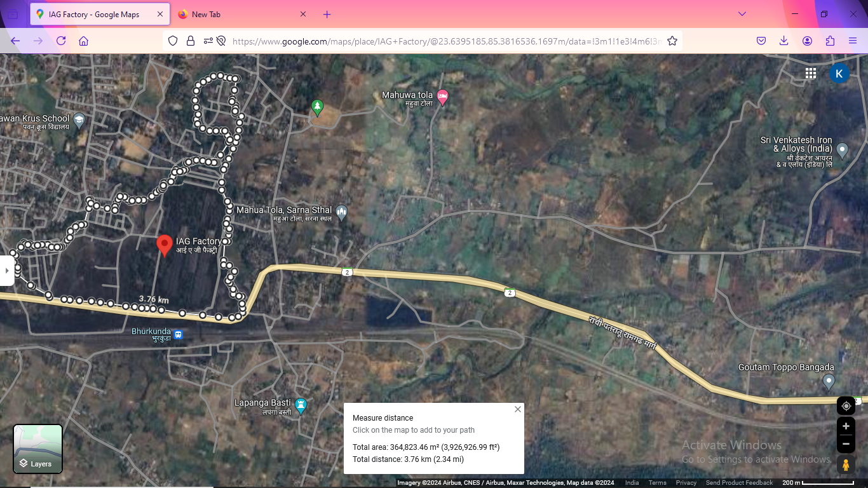The image size is (868, 488).
Task: Zoom out on the map
Action: 846,444
